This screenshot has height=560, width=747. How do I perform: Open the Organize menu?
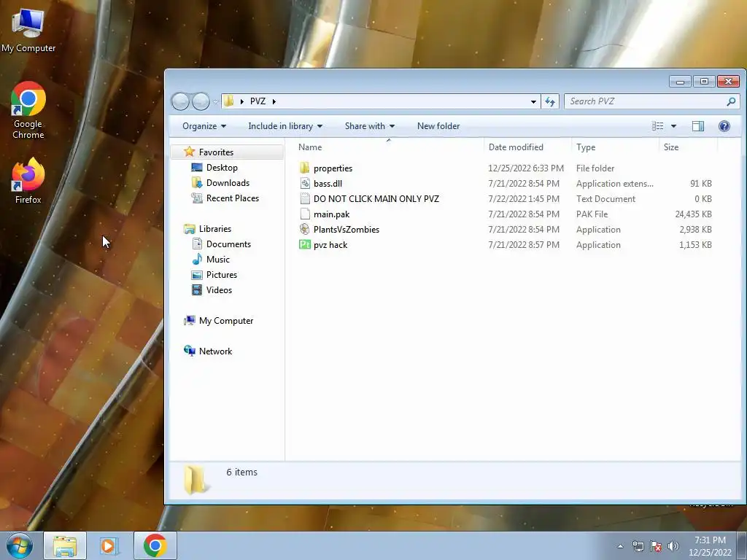click(x=204, y=126)
